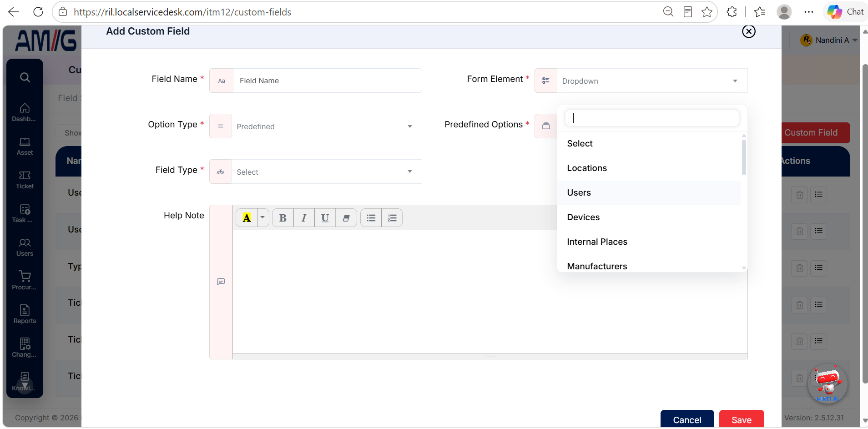Choose Select in predefined options list
This screenshot has width=868, height=429.
[x=649, y=144]
